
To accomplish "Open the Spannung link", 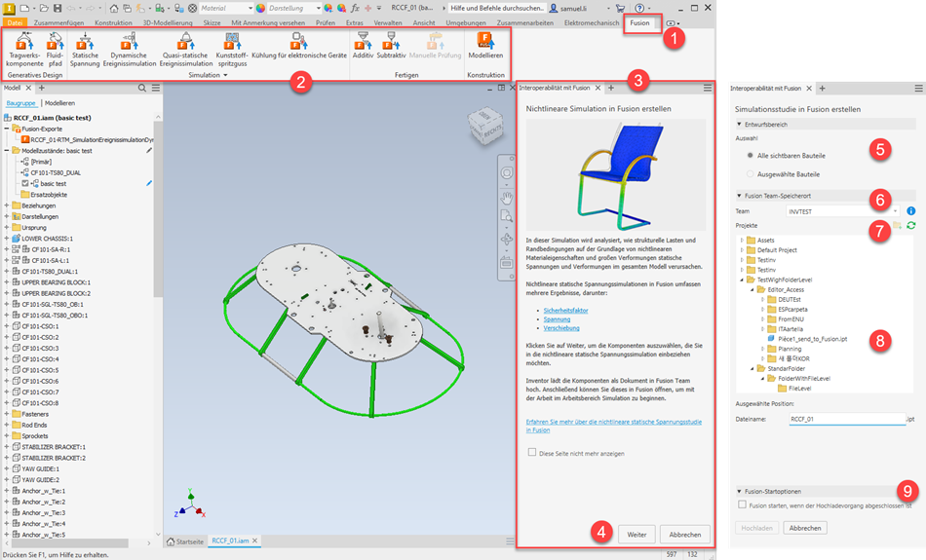I will point(557,318).
